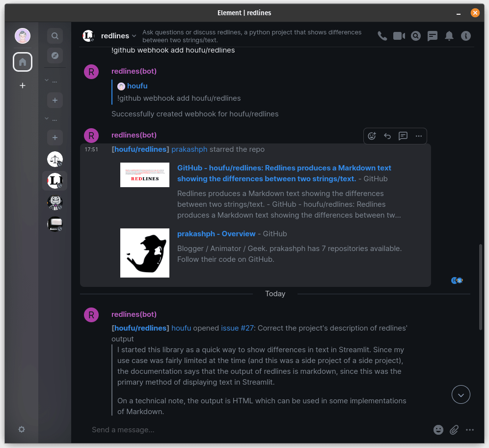Click houfu link in issue message
The width and height of the screenshot is (489, 448).
pos(181,328)
